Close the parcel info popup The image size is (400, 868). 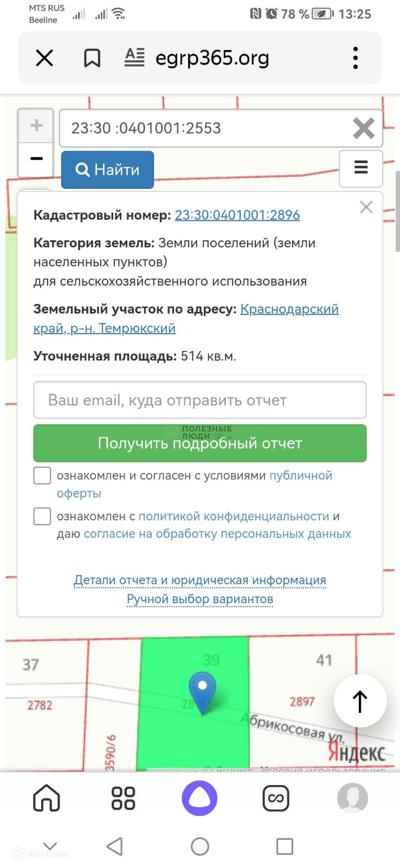click(x=366, y=207)
